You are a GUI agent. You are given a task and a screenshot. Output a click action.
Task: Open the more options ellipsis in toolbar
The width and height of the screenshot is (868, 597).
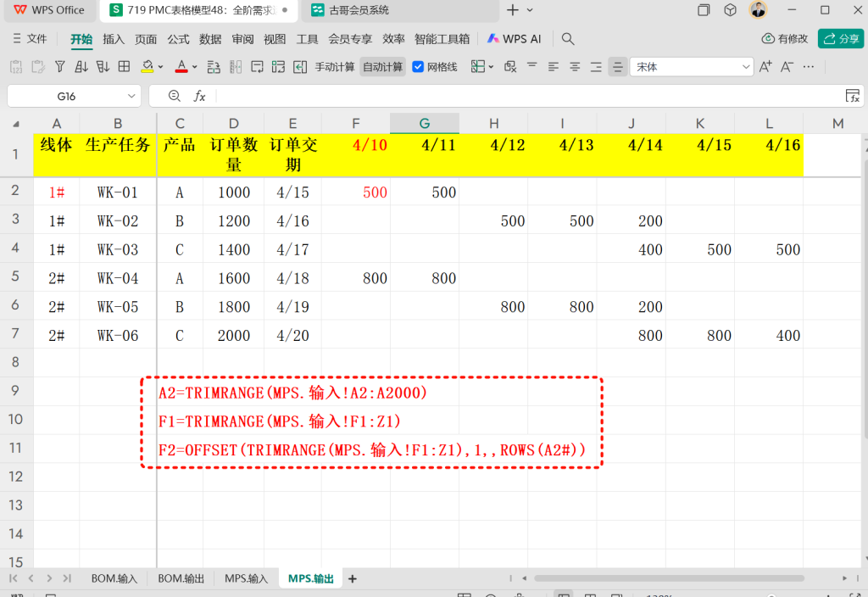point(809,67)
